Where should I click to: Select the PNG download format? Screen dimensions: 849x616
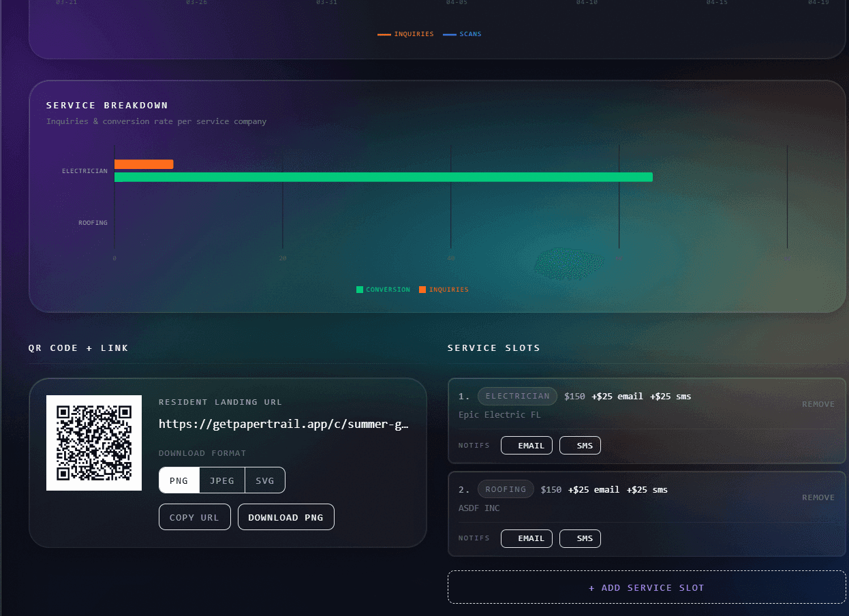(x=179, y=480)
